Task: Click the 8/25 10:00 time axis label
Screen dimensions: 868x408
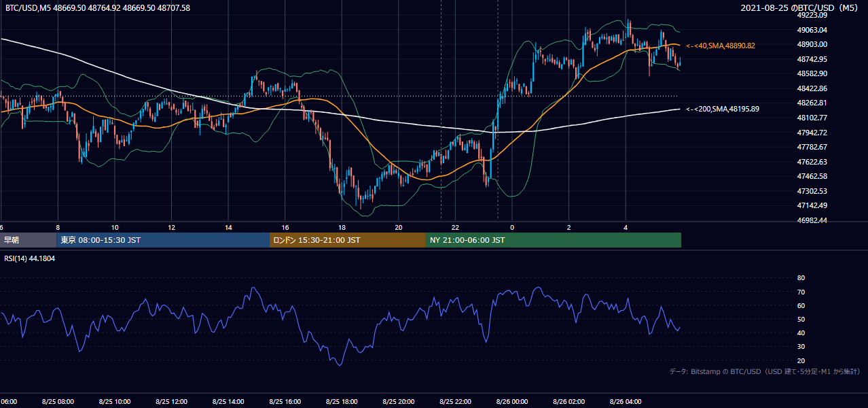Action: (x=115, y=402)
